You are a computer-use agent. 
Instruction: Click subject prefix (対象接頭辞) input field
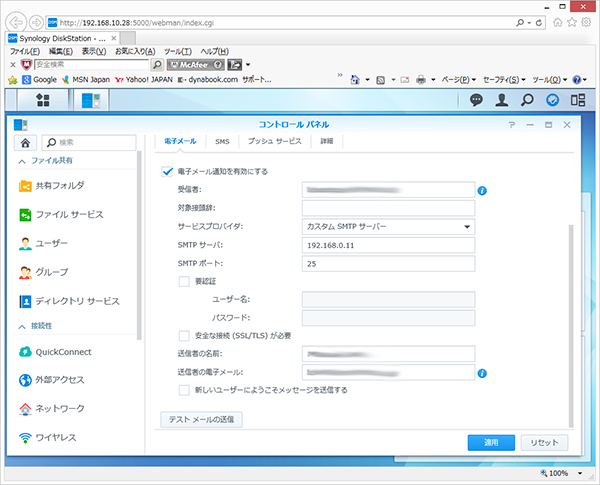tap(388, 208)
